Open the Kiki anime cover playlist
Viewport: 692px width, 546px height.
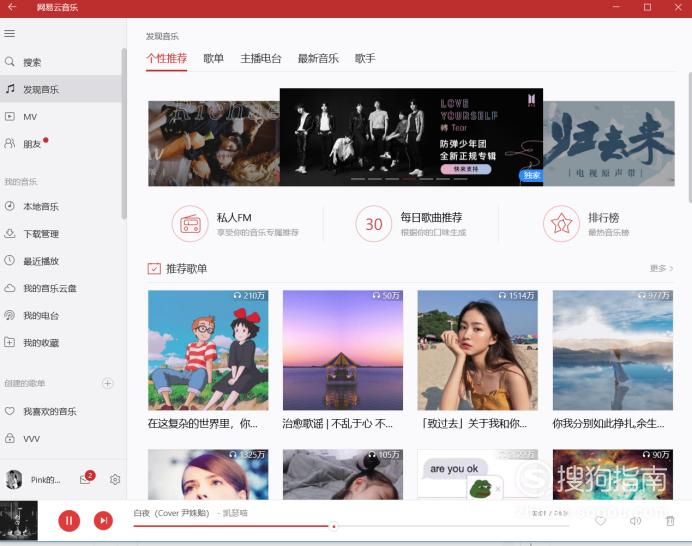208,350
